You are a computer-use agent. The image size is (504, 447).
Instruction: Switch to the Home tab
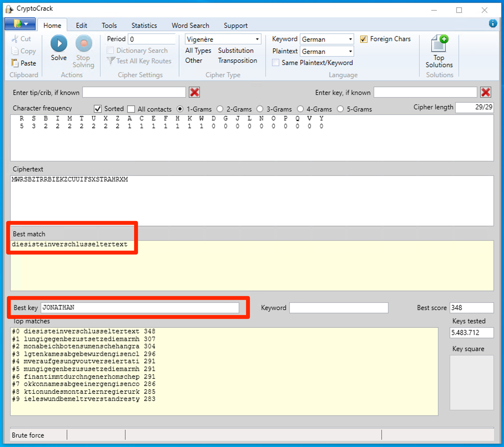coord(52,26)
